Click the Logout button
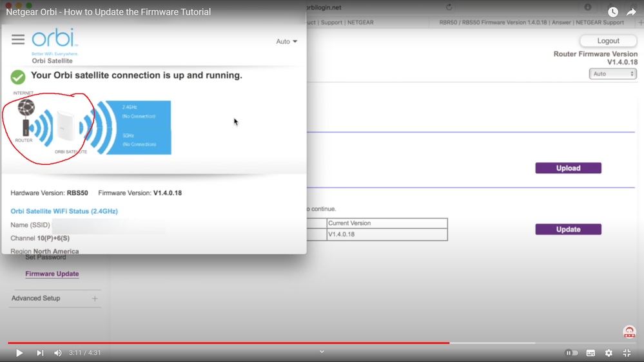 coord(608,41)
